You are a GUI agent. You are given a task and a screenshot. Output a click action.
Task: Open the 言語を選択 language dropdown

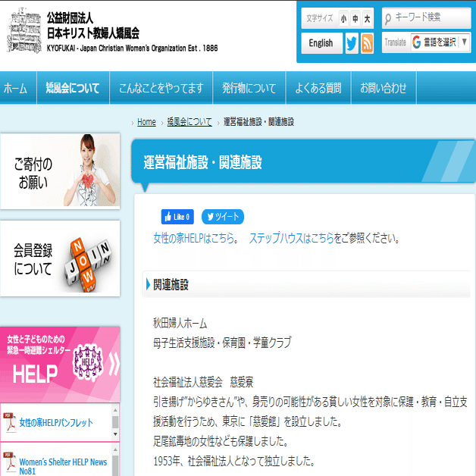point(440,42)
